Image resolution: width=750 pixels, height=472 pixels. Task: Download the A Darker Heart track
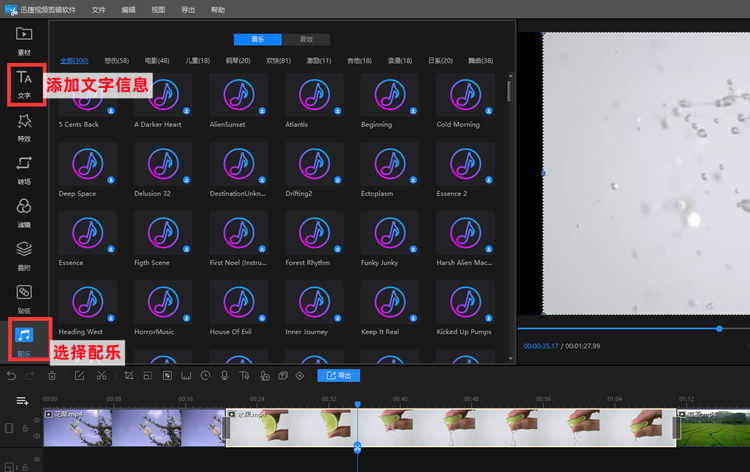point(187,111)
